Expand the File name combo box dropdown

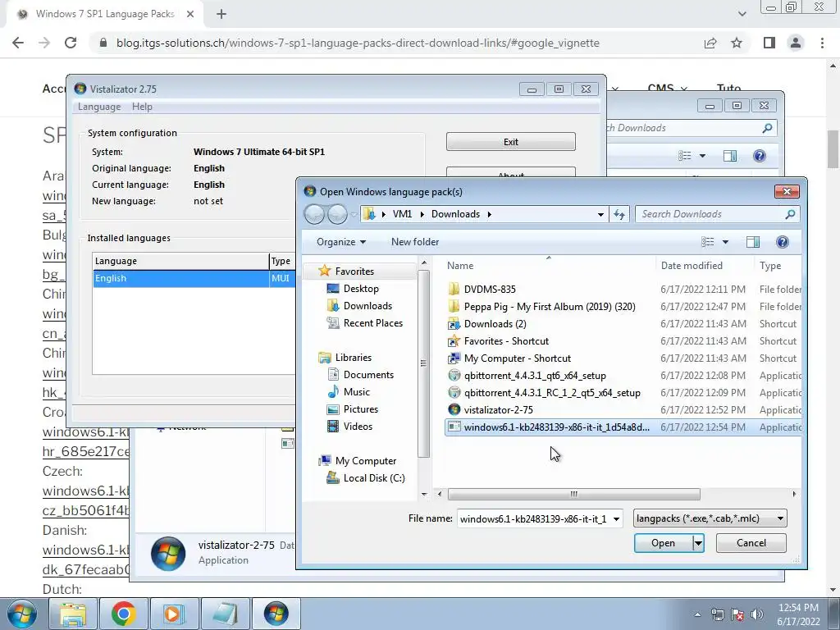click(x=616, y=518)
